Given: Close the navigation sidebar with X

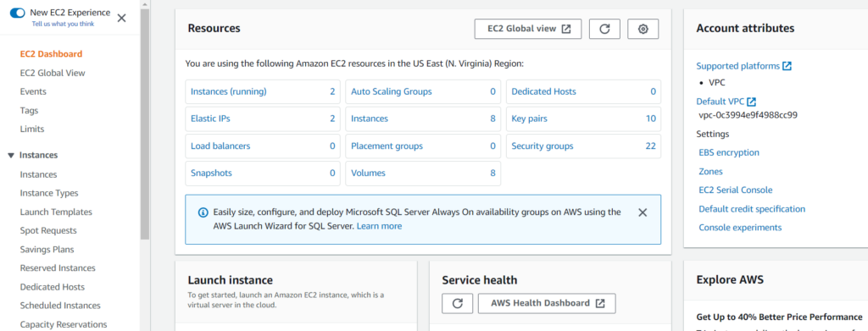Looking at the screenshot, I should click(122, 19).
